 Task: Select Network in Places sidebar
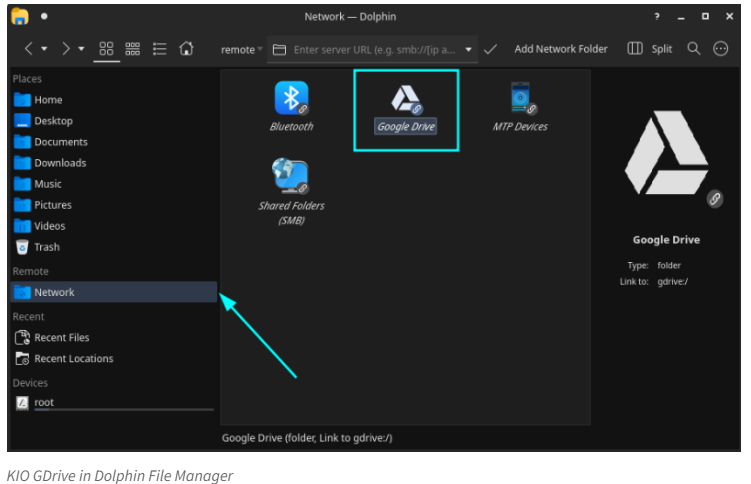[x=54, y=292]
